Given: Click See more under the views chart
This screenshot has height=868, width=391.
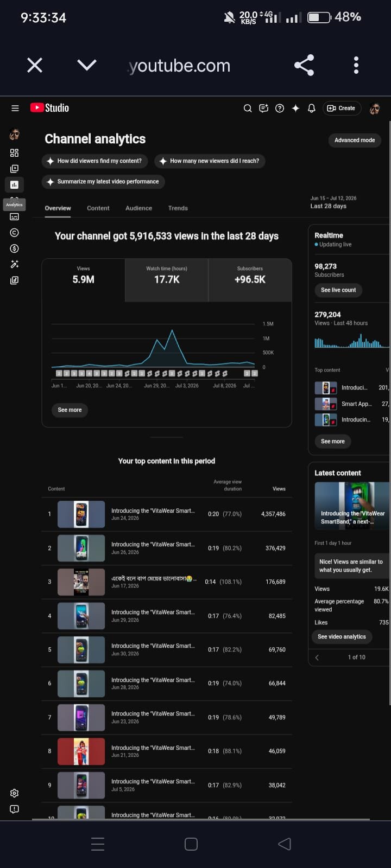Looking at the screenshot, I should (x=70, y=410).
